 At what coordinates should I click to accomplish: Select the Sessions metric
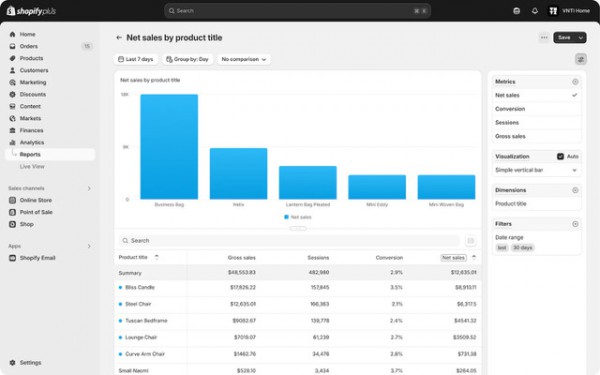coord(536,123)
